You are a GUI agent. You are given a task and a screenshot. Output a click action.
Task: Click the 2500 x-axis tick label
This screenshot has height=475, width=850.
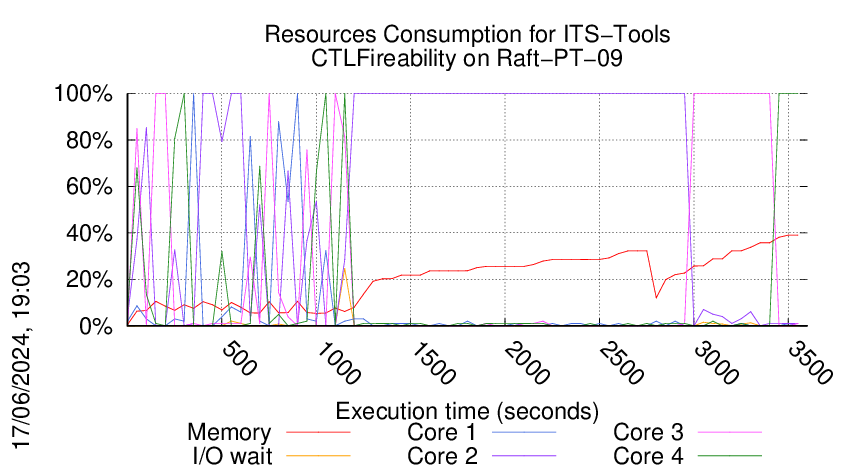coord(621,362)
